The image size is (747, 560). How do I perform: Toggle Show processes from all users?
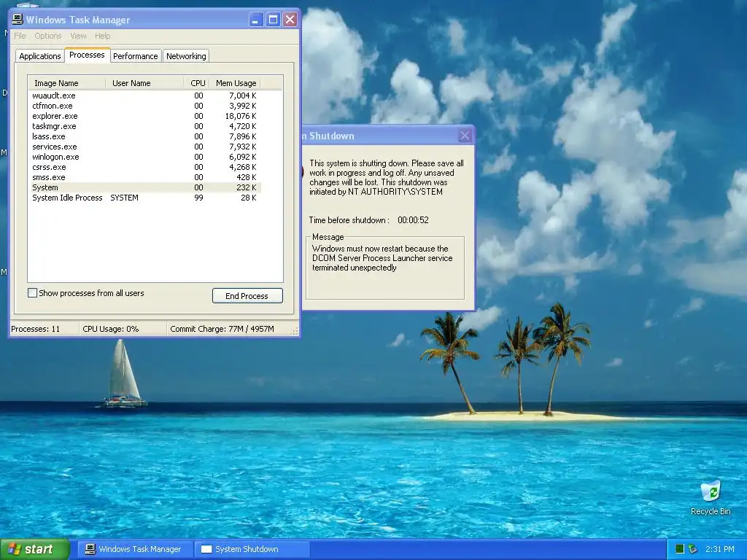click(32, 293)
